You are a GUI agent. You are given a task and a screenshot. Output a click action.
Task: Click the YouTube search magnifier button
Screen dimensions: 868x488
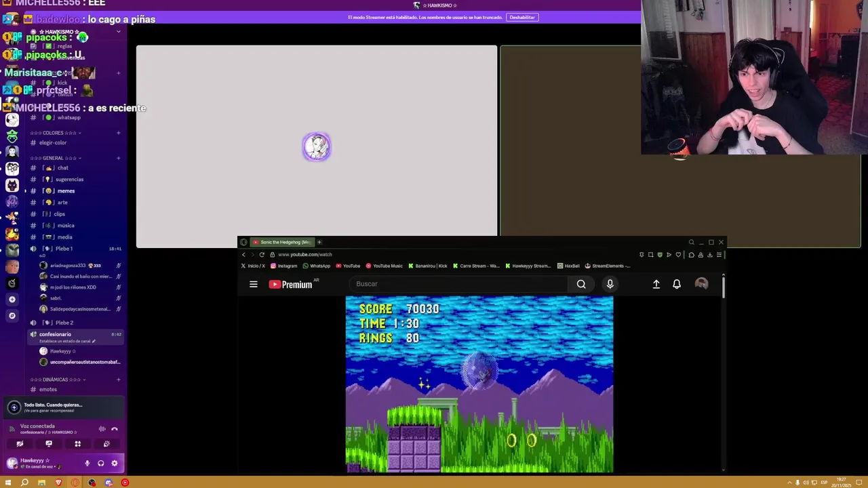pyautogui.click(x=581, y=284)
